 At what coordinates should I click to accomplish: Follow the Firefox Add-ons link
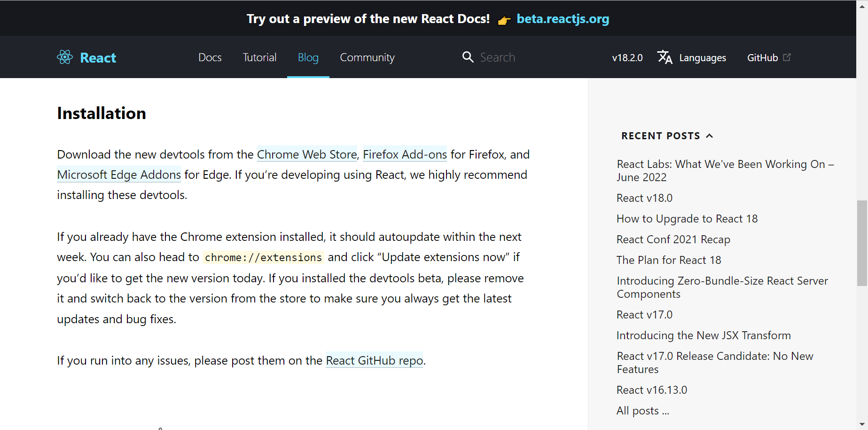coord(405,154)
